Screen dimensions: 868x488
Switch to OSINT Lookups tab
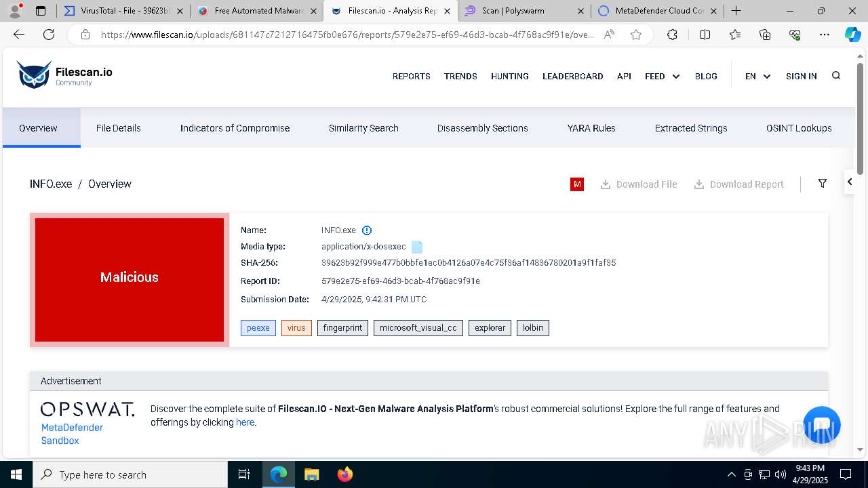click(x=799, y=128)
